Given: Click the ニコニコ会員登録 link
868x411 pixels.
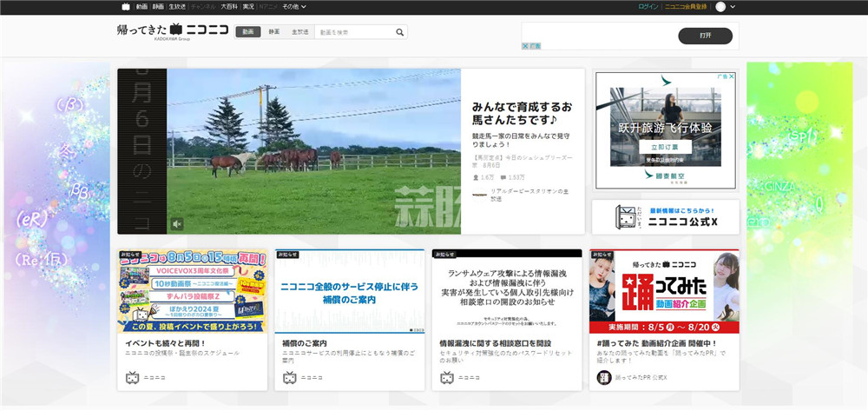Looking at the screenshot, I should 686,7.
